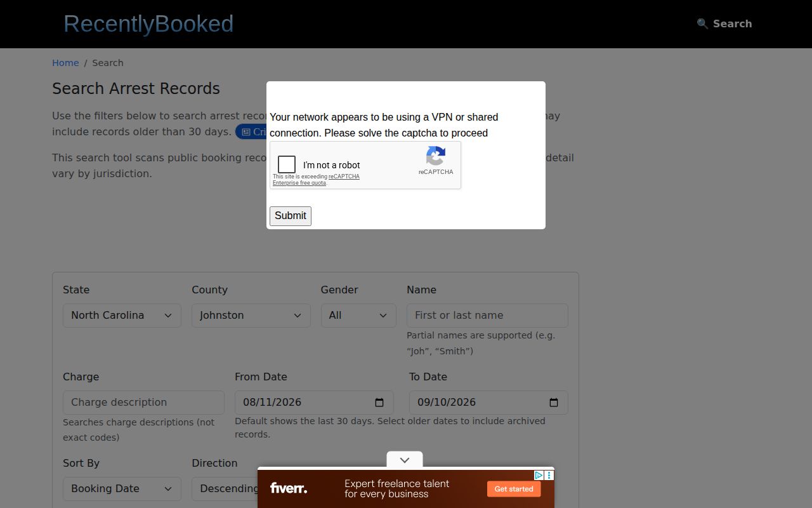Click the From Date field 08/11/2026

pyautogui.click(x=314, y=403)
